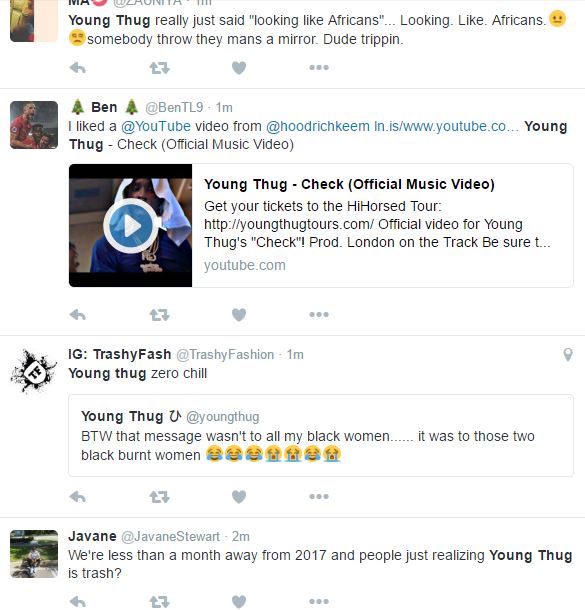Open TrashyFash's splatter logo avatar

pos(34,371)
